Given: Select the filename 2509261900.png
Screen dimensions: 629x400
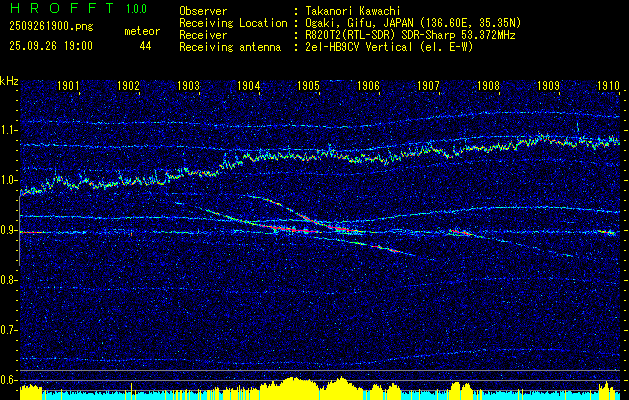Looking at the screenshot, I should pyautogui.click(x=51, y=26).
